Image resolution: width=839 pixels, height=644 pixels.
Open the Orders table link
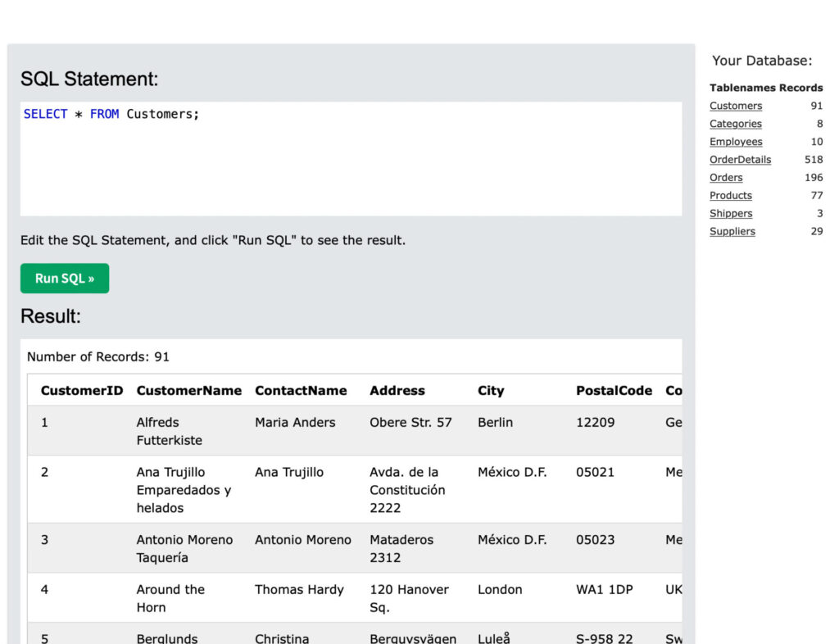[x=726, y=178]
